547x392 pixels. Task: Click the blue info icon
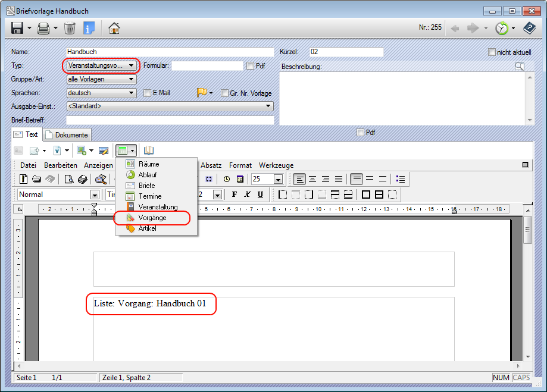pos(89,28)
